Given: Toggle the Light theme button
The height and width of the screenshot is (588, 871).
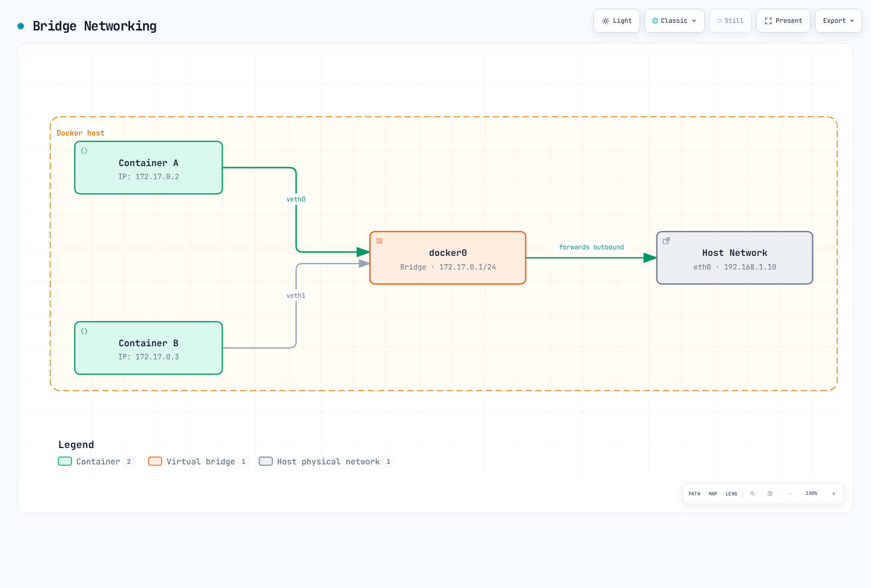Looking at the screenshot, I should pyautogui.click(x=617, y=21).
